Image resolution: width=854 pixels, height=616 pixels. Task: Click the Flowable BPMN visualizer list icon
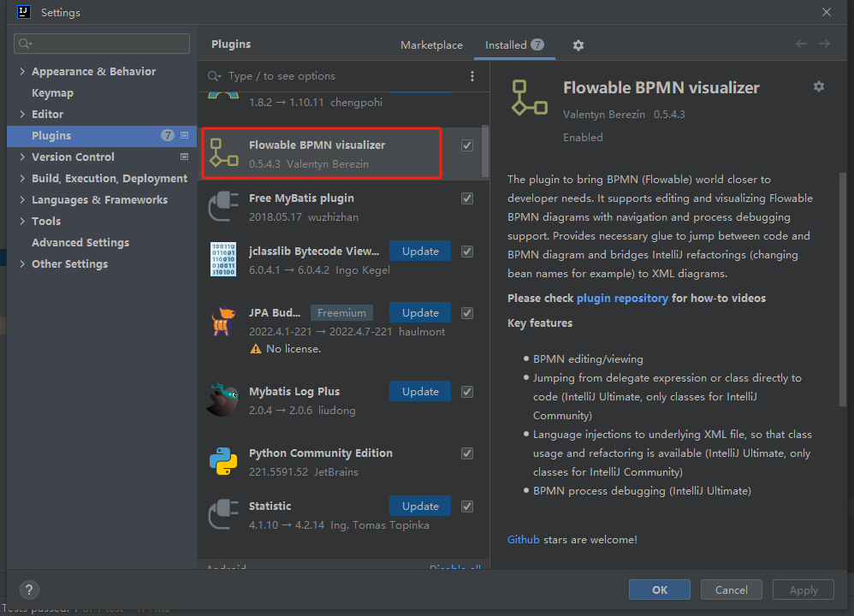point(224,152)
